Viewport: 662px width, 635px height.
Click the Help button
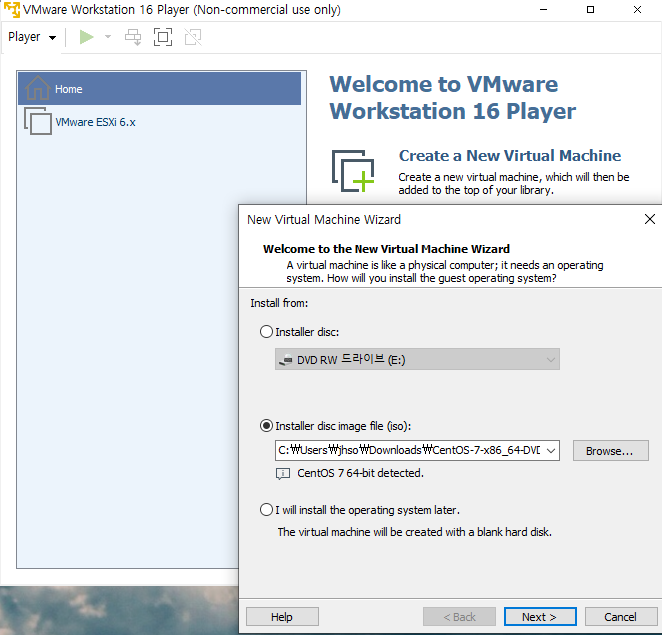(282, 617)
